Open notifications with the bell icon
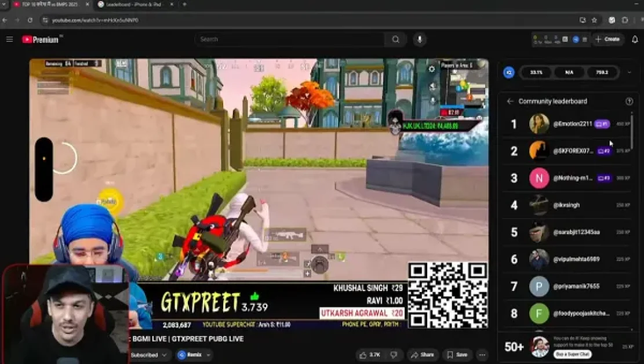Image resolution: width=644 pixels, height=364 pixels. (x=635, y=39)
